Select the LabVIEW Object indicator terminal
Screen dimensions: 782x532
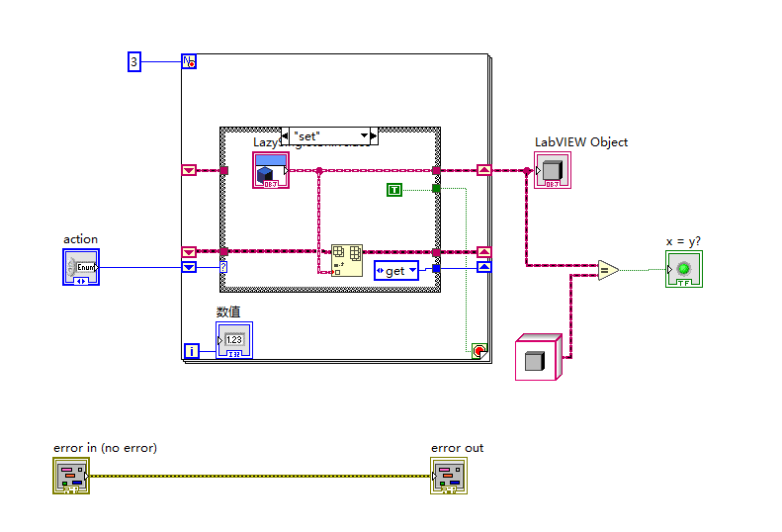click(553, 170)
